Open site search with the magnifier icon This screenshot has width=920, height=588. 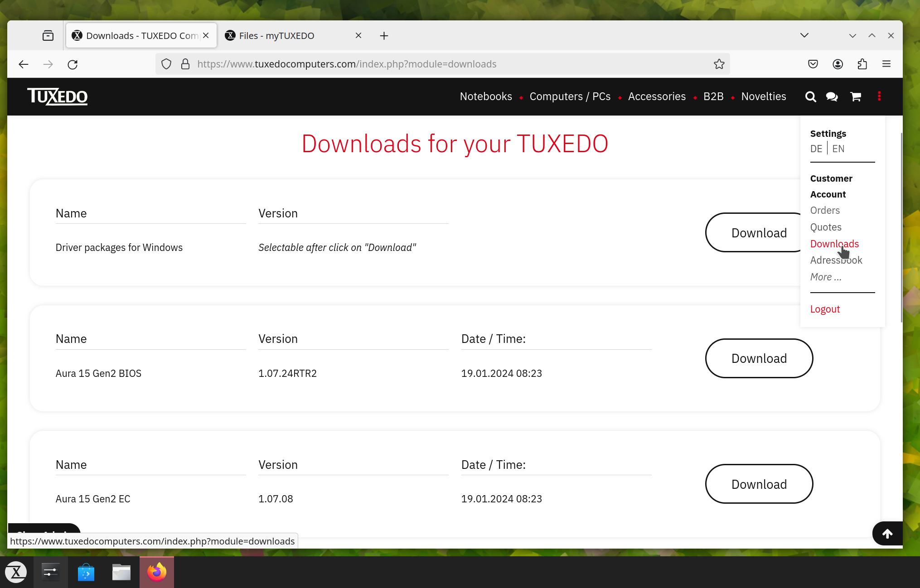click(811, 96)
